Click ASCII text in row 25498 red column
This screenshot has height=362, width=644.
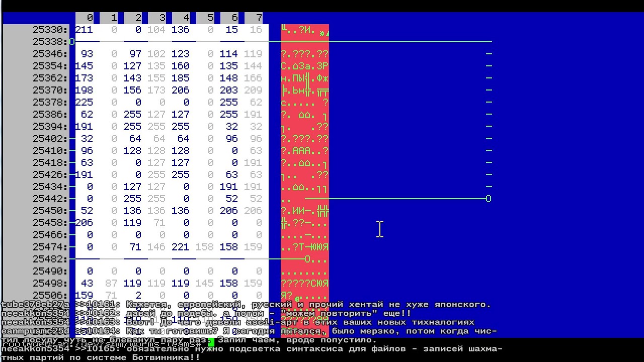pos(305,284)
